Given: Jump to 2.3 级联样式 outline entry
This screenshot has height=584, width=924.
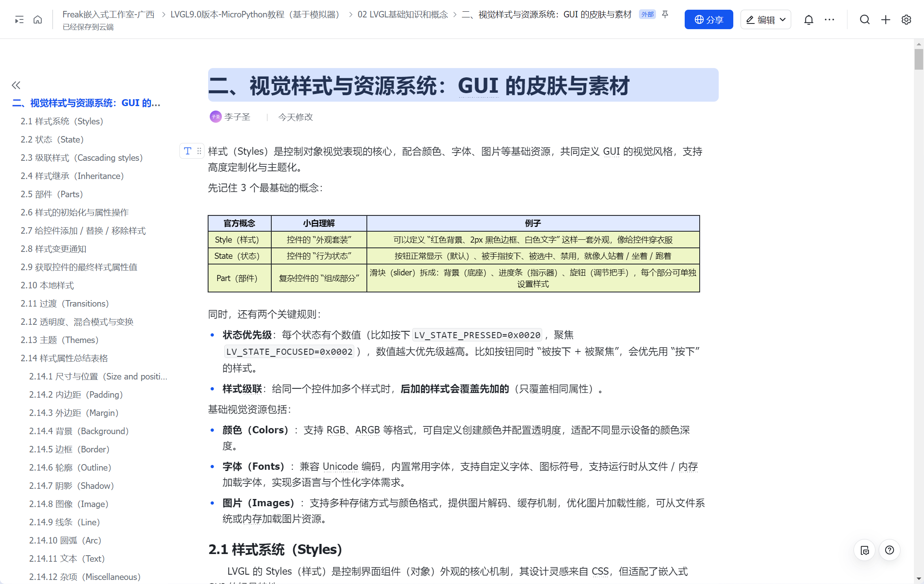Looking at the screenshot, I should (x=81, y=158).
